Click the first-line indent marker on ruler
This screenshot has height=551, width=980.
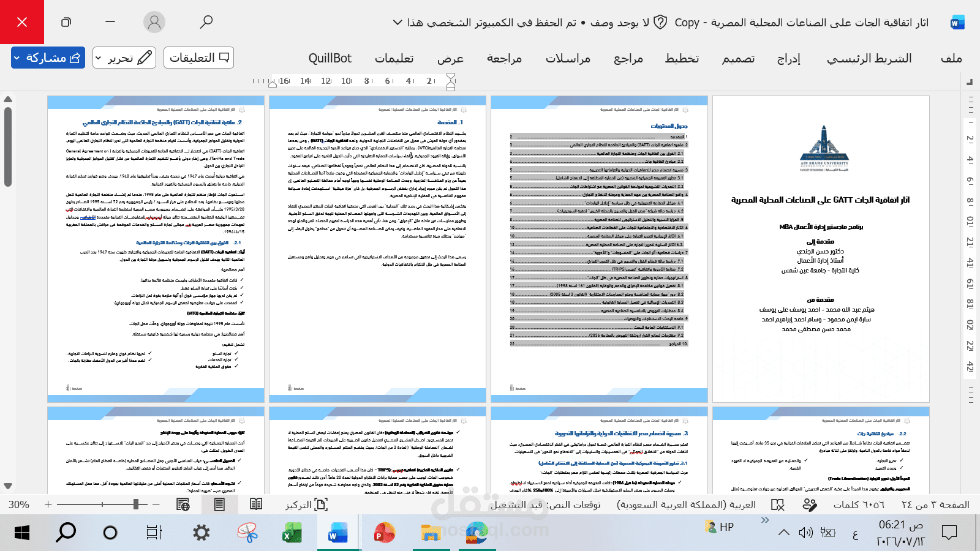(451, 77)
